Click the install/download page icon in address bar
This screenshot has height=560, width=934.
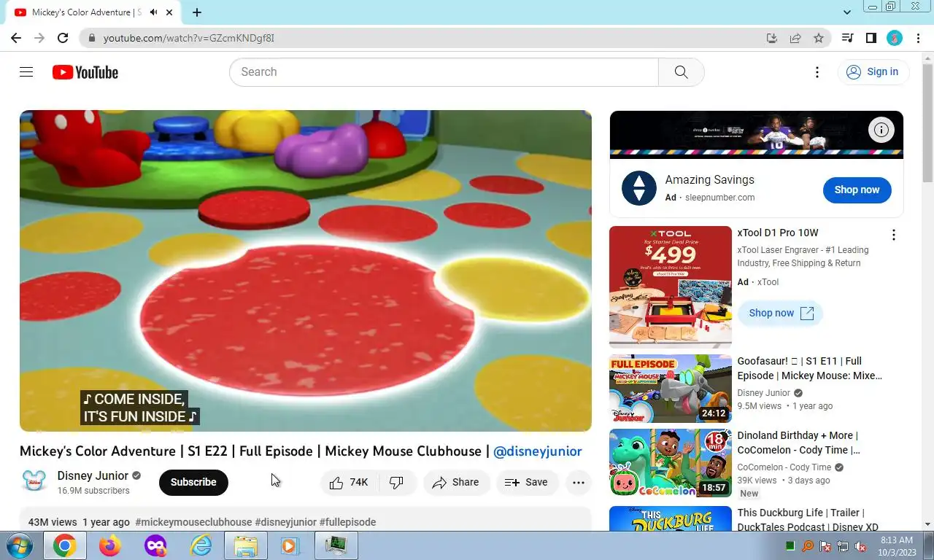(772, 38)
